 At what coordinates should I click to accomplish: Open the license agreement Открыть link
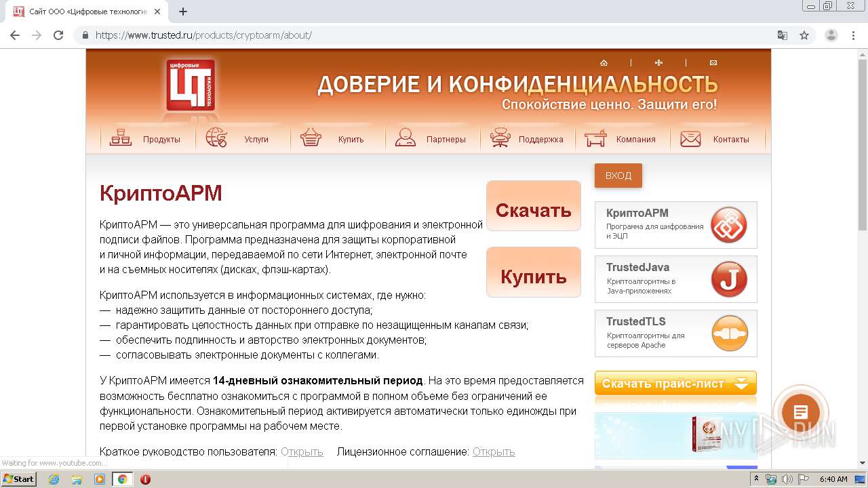coord(494,452)
